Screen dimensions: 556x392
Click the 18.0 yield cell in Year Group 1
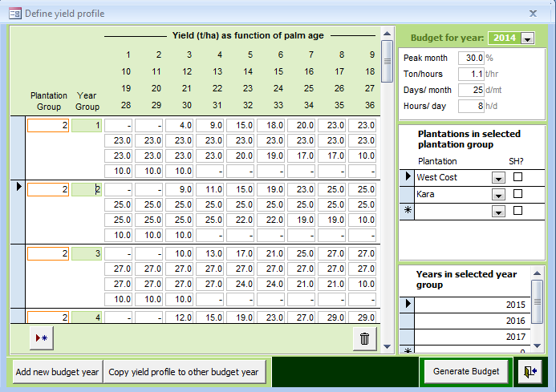point(271,126)
